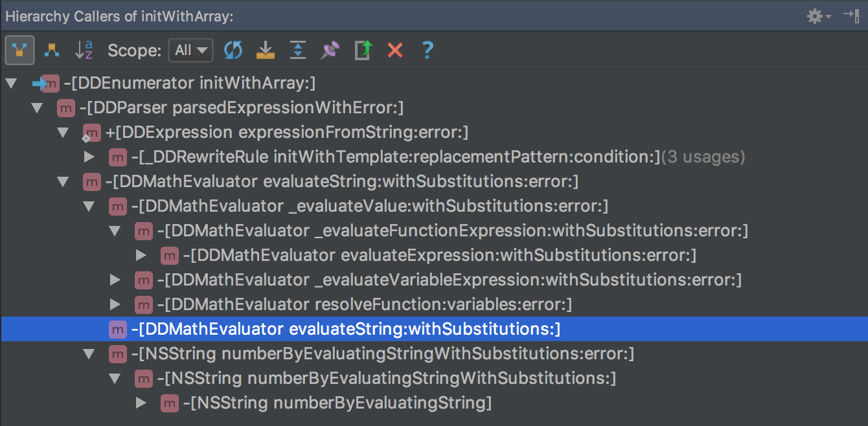The image size is (868, 426).
Task: Toggle the Caller Methods Hierarchy button
Action: pyautogui.click(x=19, y=50)
